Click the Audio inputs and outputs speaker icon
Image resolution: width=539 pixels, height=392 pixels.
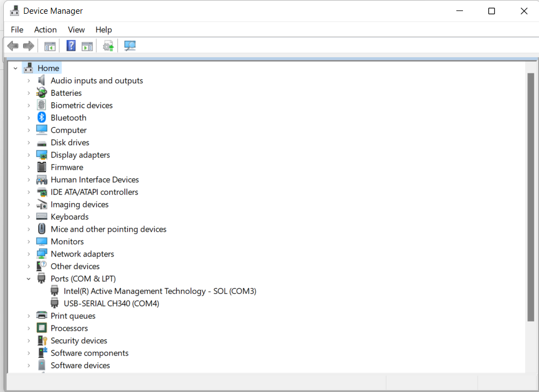pos(41,80)
